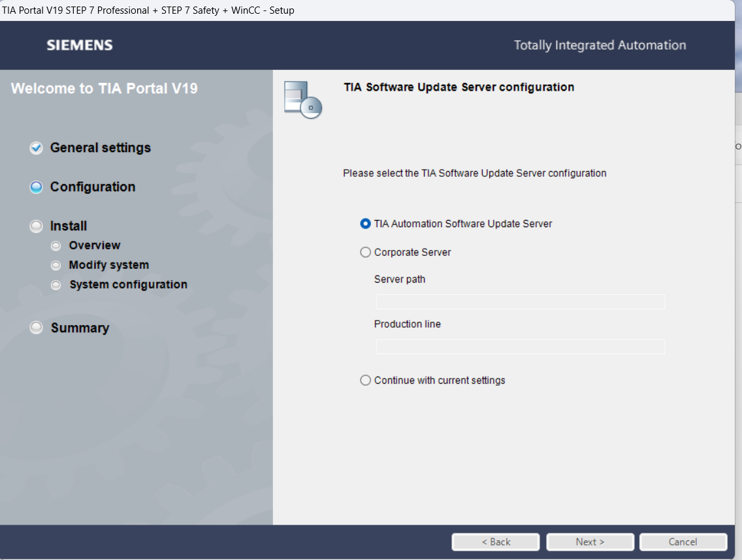Click the setup window title bar text
The image size is (742, 560).
tap(148, 10)
